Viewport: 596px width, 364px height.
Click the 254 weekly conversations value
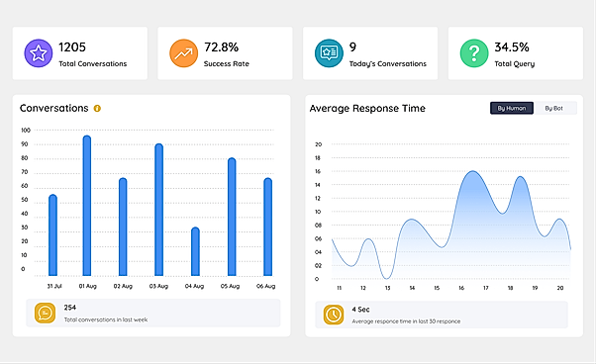[x=70, y=308]
